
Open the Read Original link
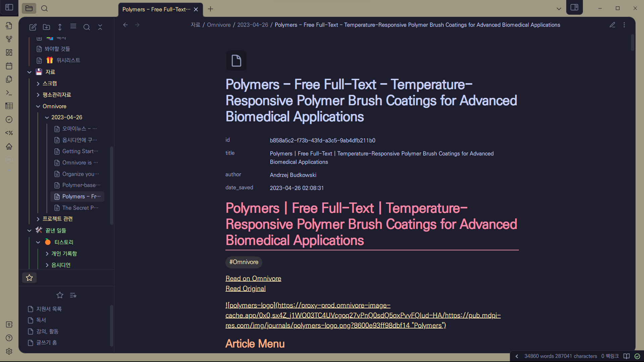245,289
